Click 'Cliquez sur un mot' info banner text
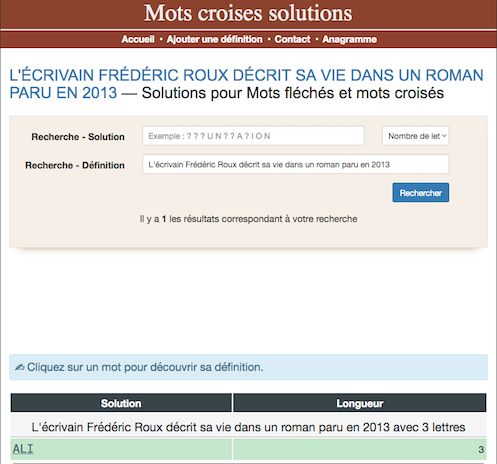 (x=145, y=367)
